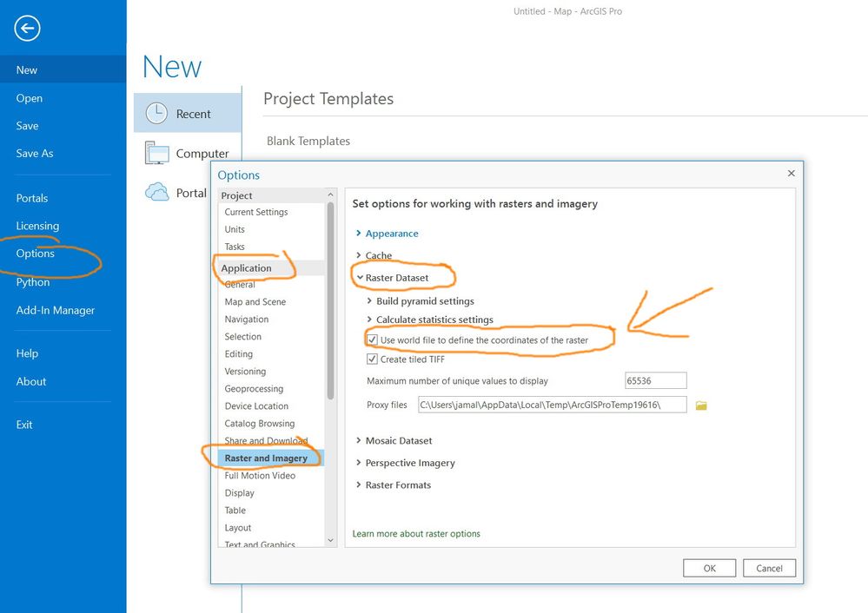Browse for proxy files folder

[x=701, y=405]
